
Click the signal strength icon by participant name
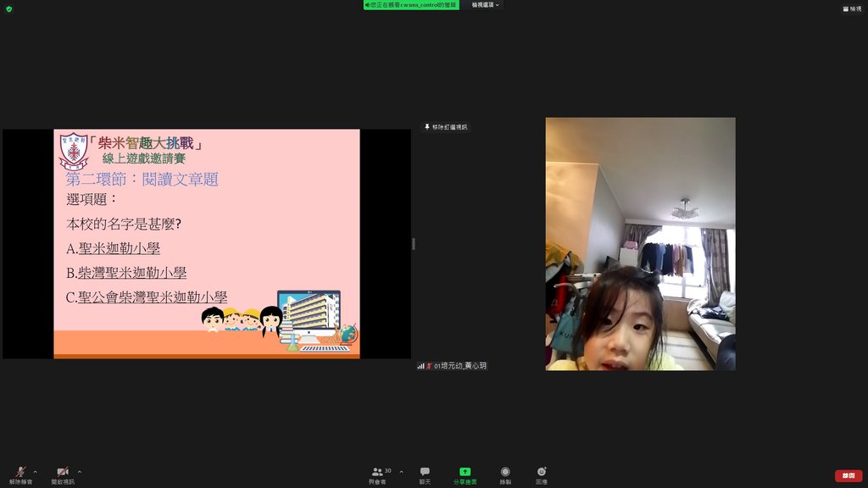[420, 366]
